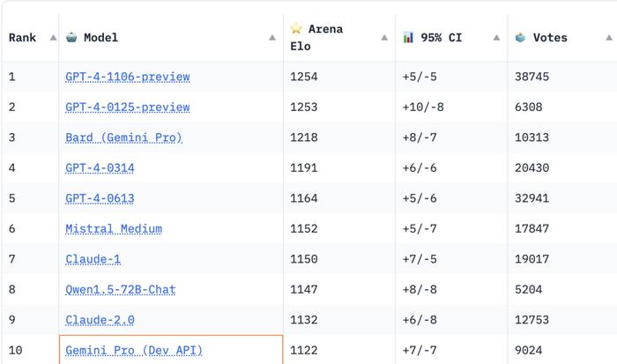Click the robot icon beside Model header
The image size is (617, 364).
tap(71, 37)
